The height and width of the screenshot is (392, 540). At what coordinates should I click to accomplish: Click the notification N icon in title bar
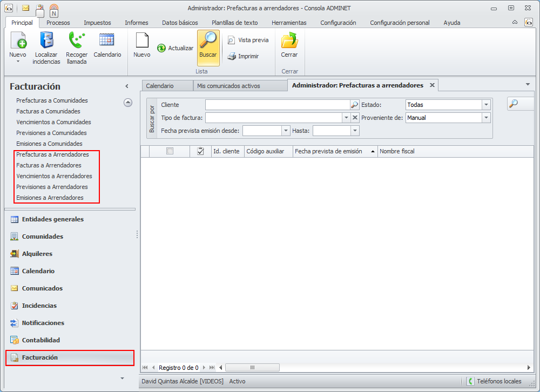tap(53, 11)
